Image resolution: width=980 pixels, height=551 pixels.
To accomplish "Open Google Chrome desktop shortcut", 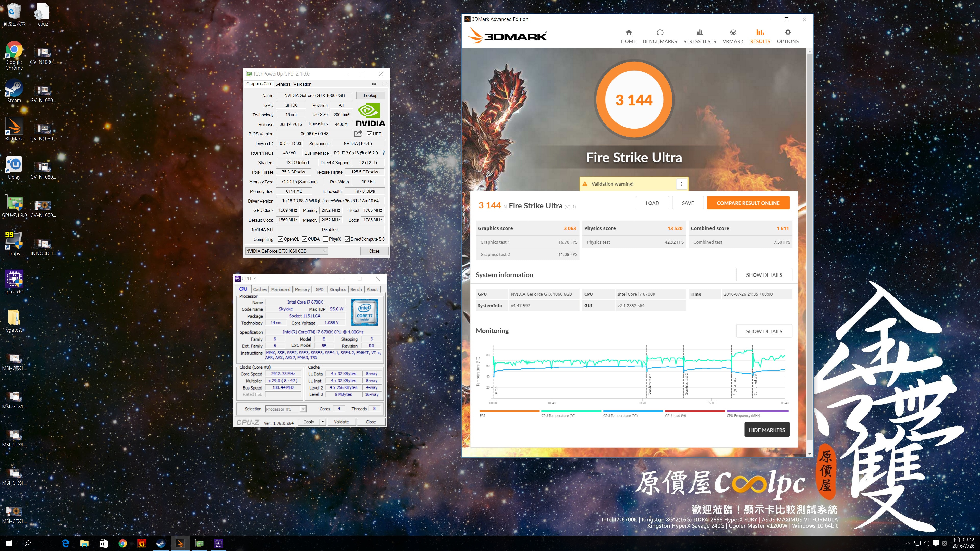I will (14, 56).
